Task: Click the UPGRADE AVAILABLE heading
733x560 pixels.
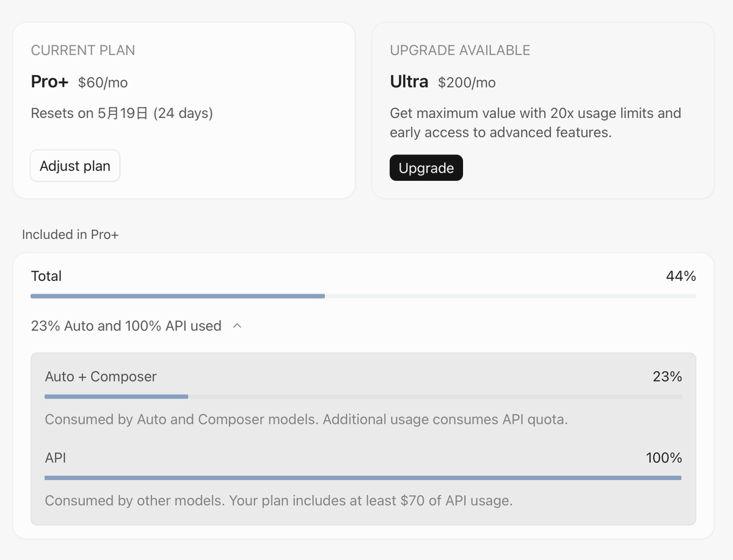Action: pyautogui.click(x=460, y=50)
